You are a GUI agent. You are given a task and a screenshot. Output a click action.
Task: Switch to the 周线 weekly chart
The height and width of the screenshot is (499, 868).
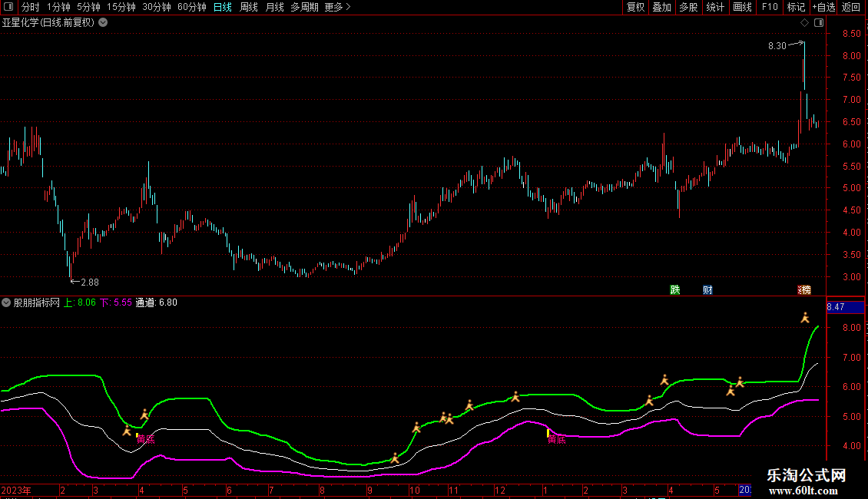(249, 7)
